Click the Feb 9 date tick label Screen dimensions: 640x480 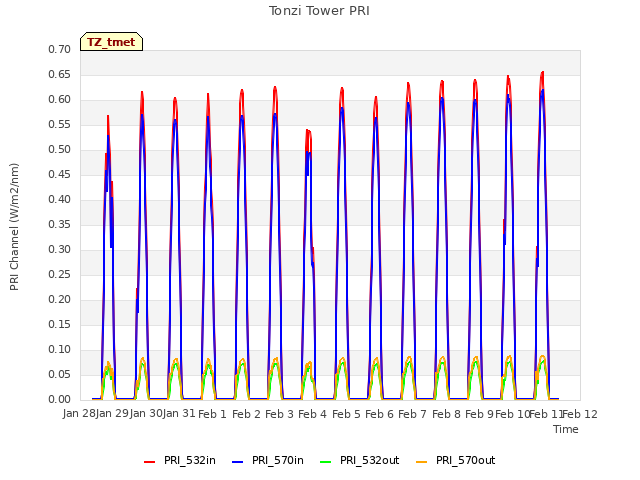click(479, 414)
